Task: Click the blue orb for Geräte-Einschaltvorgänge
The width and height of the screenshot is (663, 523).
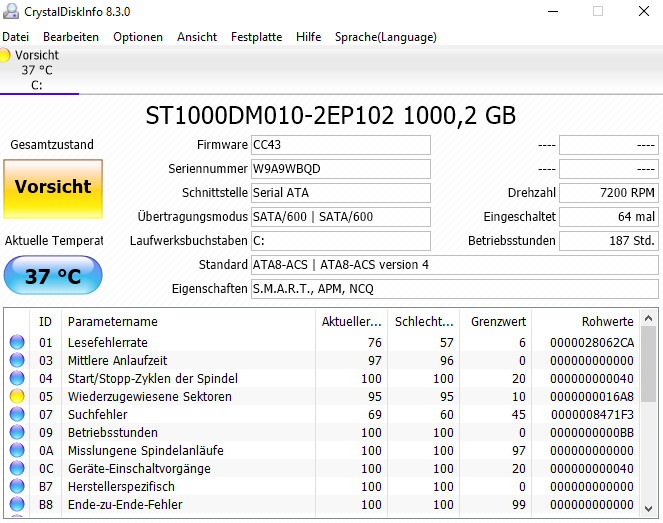Action: click(x=17, y=468)
